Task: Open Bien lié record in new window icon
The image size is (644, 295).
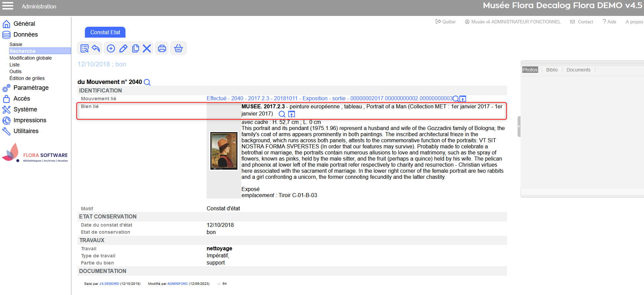Action: tap(292, 114)
